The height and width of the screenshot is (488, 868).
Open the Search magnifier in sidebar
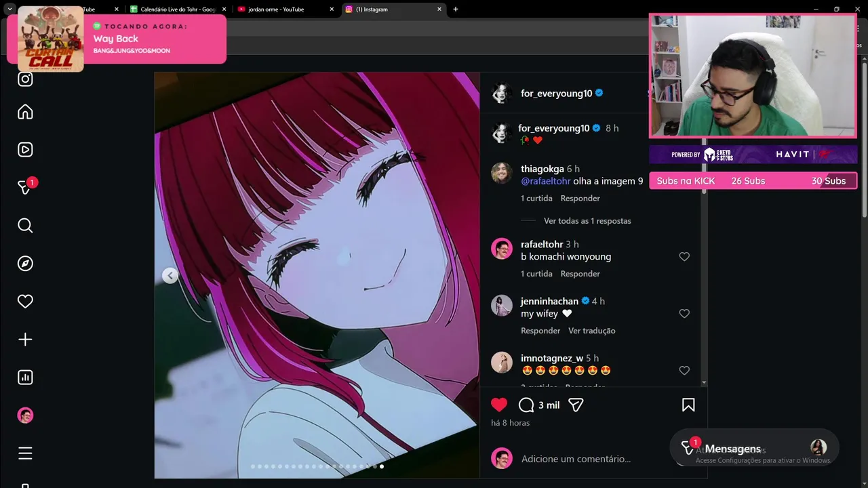point(25,226)
